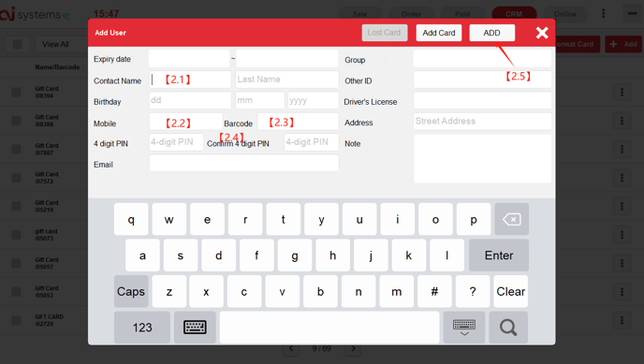This screenshot has width=644, height=364.
Task: Open the Online tab
Action: point(565,14)
